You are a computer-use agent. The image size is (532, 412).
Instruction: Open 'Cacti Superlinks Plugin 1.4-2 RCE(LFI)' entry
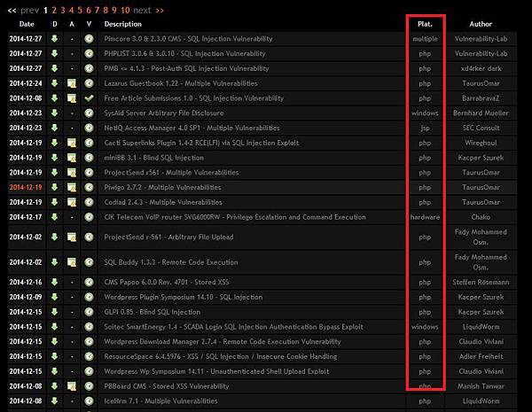[x=201, y=143]
